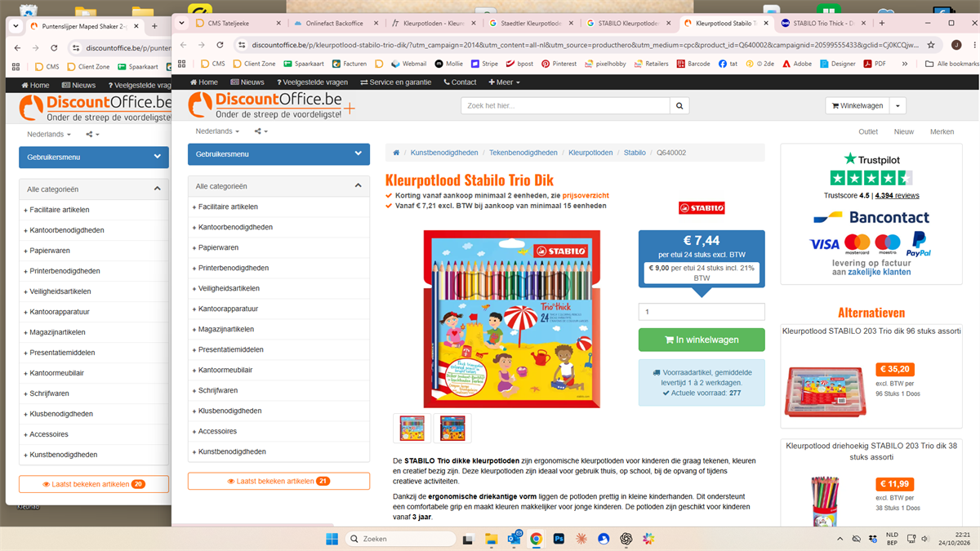Open Photoshop from the taskbar
980x551 pixels.
click(x=559, y=539)
